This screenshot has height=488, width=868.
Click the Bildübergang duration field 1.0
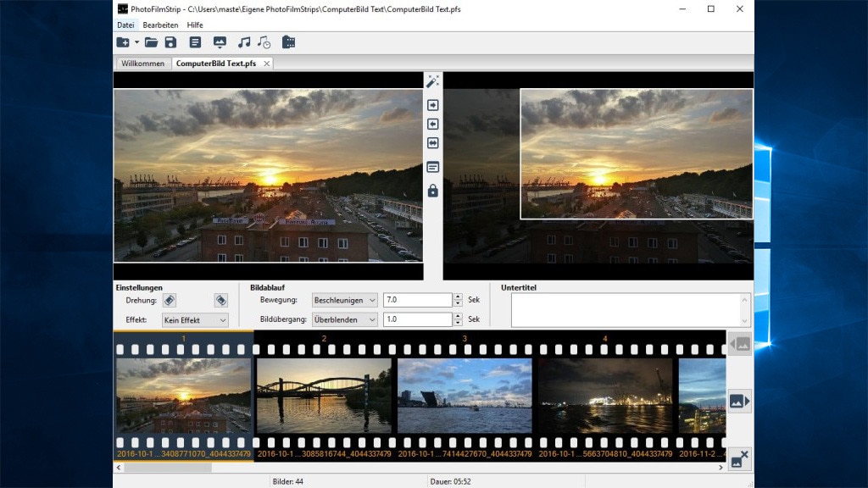click(x=417, y=319)
